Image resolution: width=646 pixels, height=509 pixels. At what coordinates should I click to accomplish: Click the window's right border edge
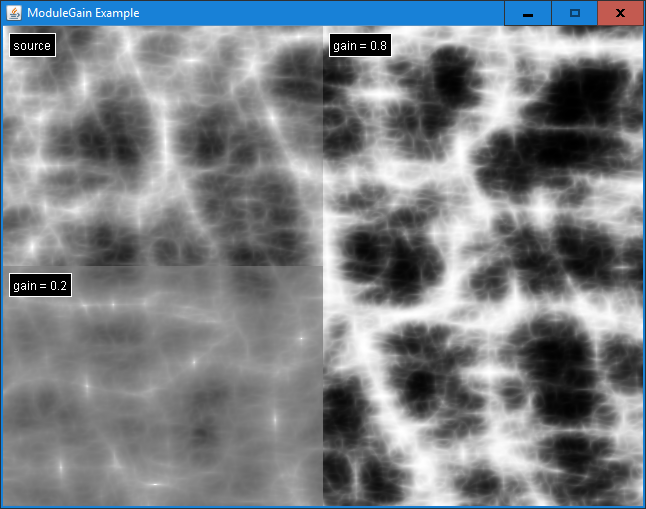(644, 260)
